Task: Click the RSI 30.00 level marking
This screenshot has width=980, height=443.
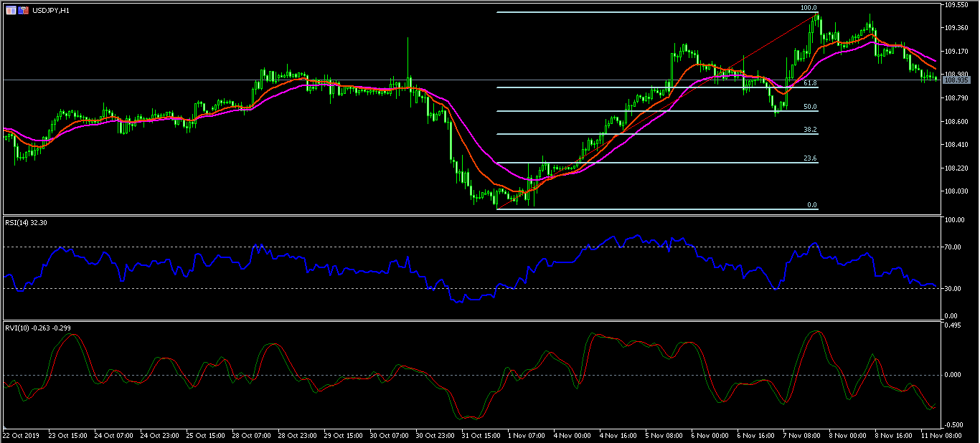Action: [953, 289]
